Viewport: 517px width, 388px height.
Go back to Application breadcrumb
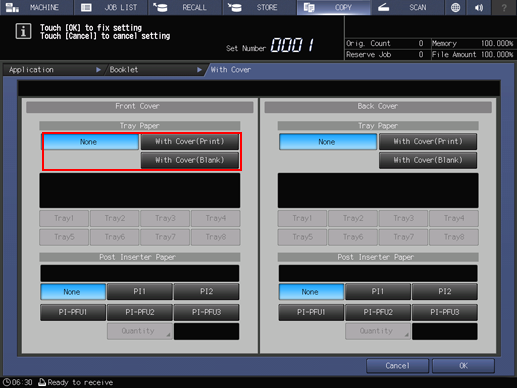coord(53,70)
